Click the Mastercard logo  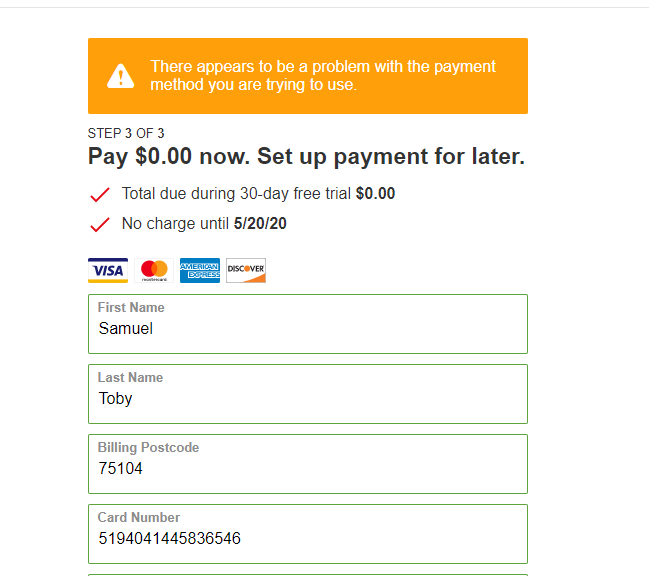(x=154, y=270)
